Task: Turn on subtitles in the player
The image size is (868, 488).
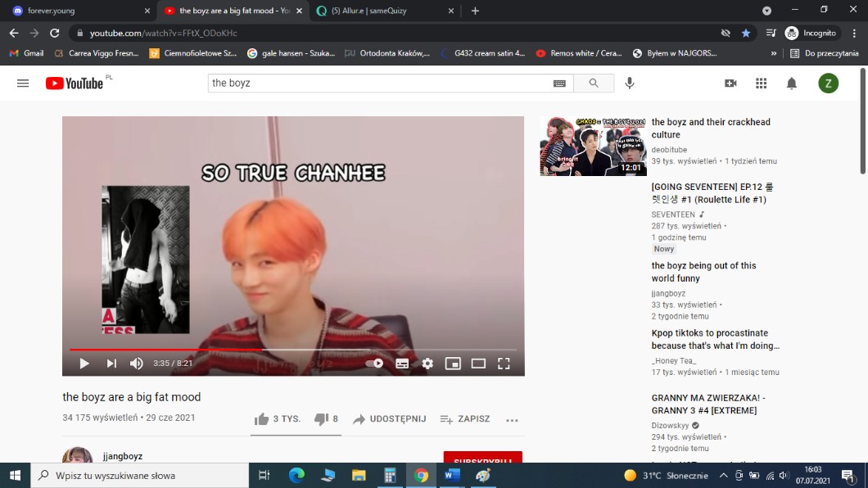Action: [x=402, y=364]
